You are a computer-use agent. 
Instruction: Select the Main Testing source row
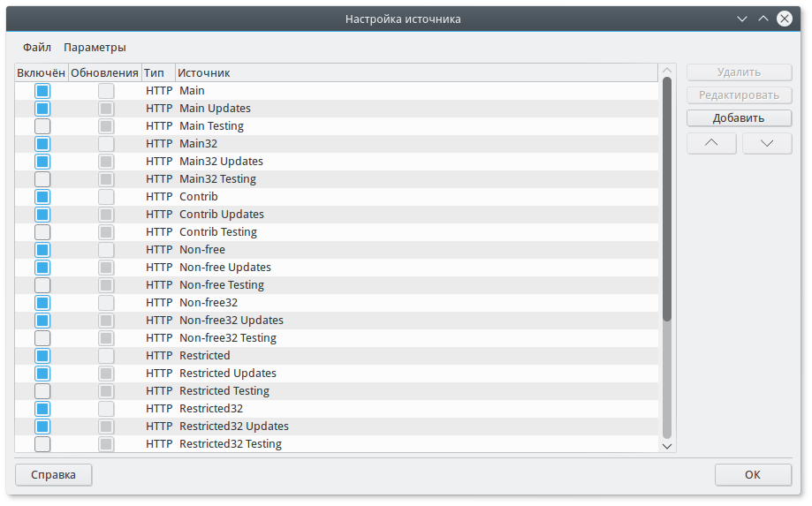337,126
